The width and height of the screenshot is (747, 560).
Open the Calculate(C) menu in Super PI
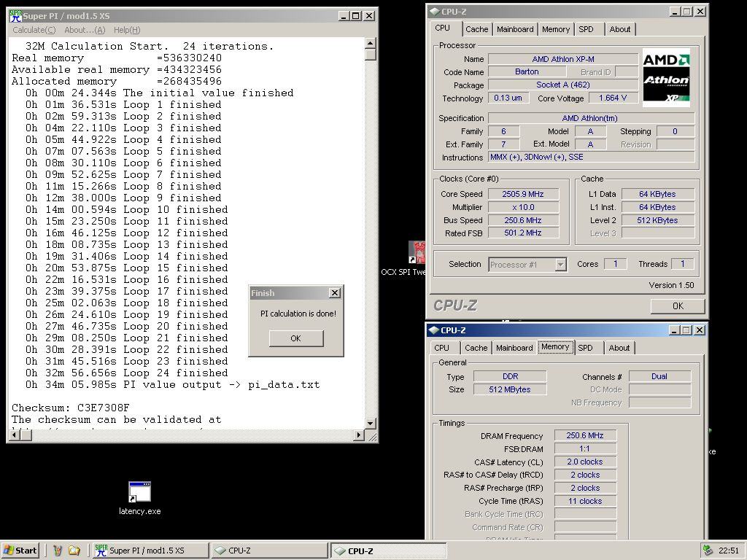tap(34, 30)
